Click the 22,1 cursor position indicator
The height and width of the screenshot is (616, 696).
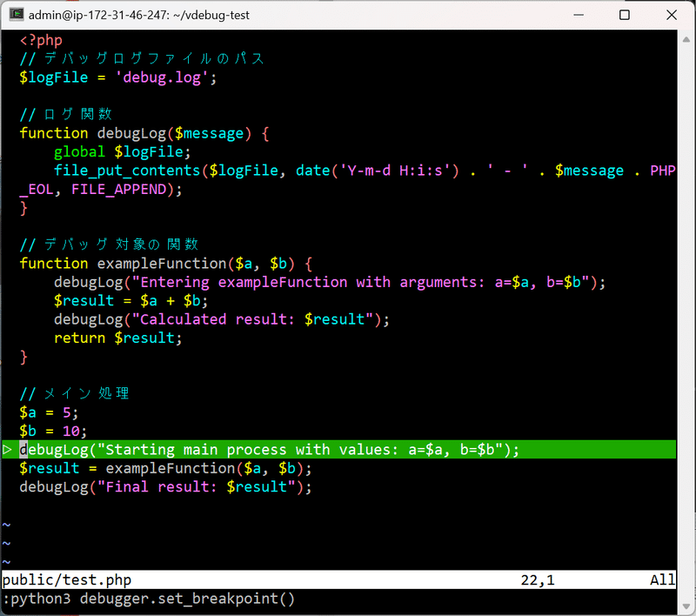pos(537,579)
